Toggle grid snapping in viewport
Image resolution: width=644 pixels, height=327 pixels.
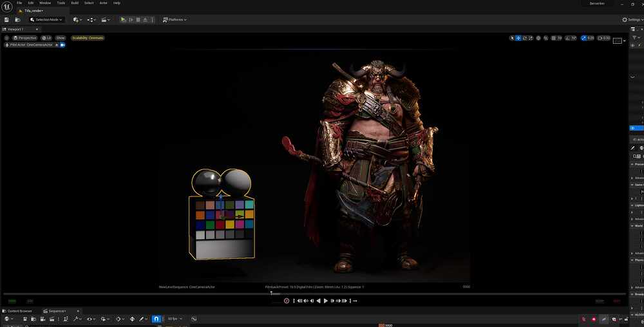(554, 38)
